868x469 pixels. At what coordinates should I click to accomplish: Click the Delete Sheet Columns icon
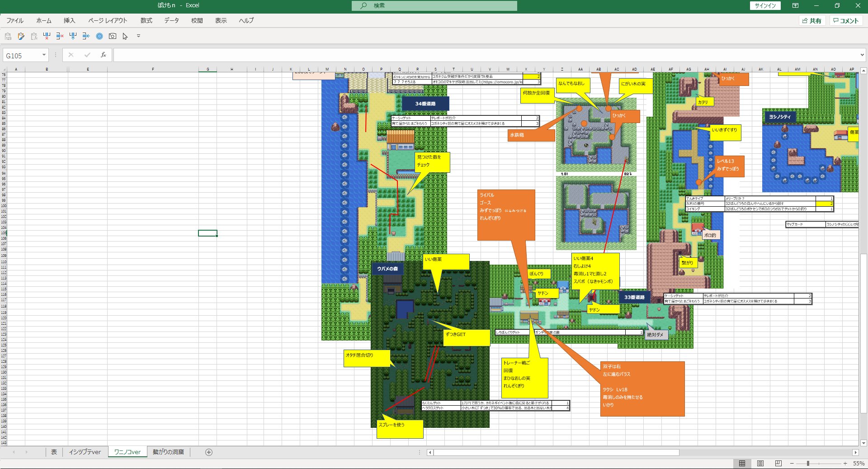coord(47,36)
